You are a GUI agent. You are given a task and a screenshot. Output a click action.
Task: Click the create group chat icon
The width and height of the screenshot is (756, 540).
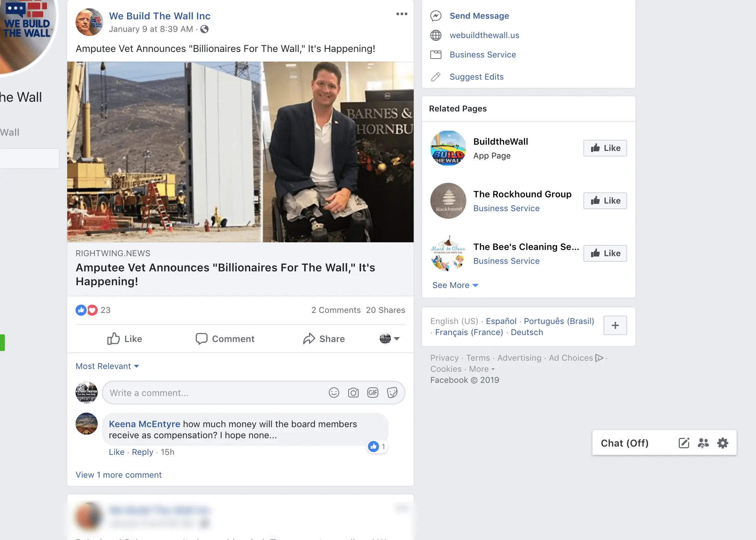pos(703,443)
